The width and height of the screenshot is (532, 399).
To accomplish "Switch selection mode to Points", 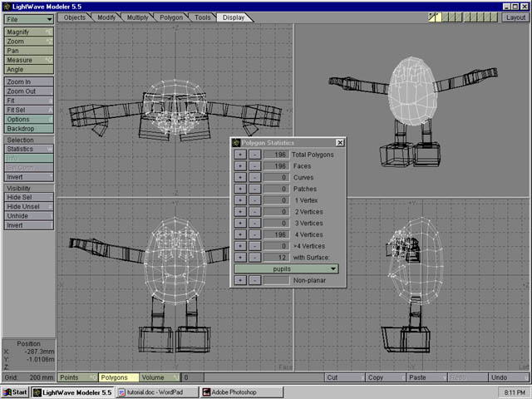I will coord(77,377).
